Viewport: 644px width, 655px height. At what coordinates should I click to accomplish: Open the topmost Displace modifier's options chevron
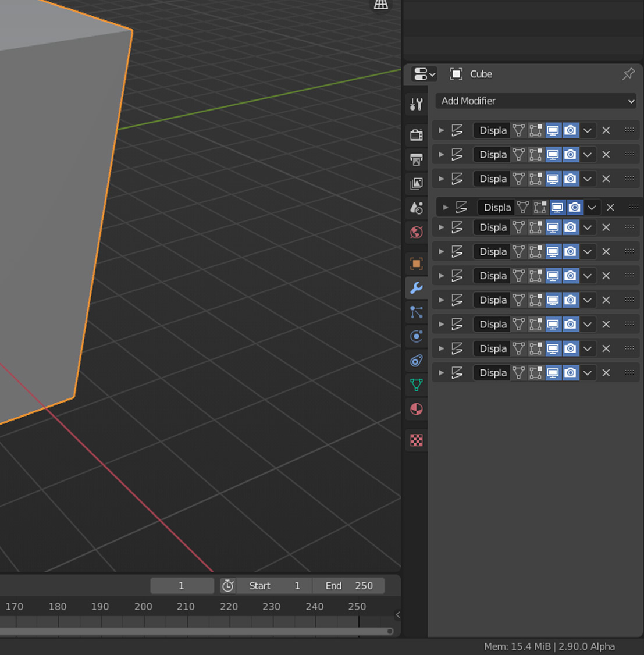(x=587, y=130)
